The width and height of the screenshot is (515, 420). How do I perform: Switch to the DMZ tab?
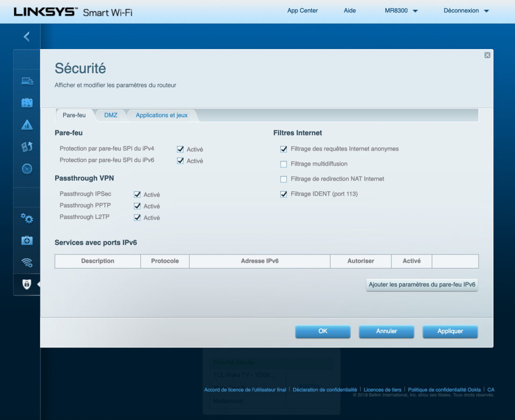pos(111,115)
